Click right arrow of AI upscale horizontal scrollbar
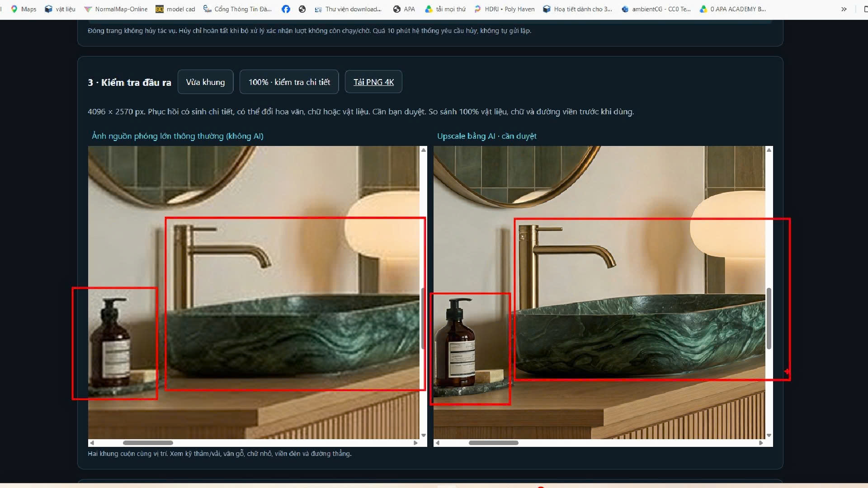Viewport: 868px width, 488px height. (x=761, y=443)
